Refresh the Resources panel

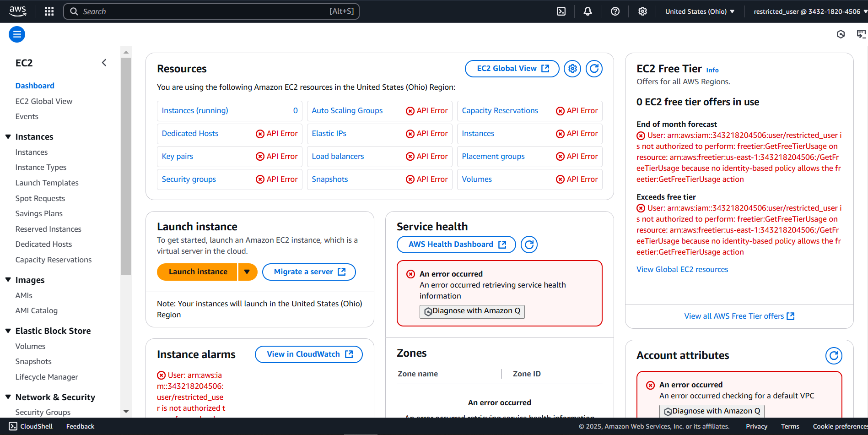[594, 69]
